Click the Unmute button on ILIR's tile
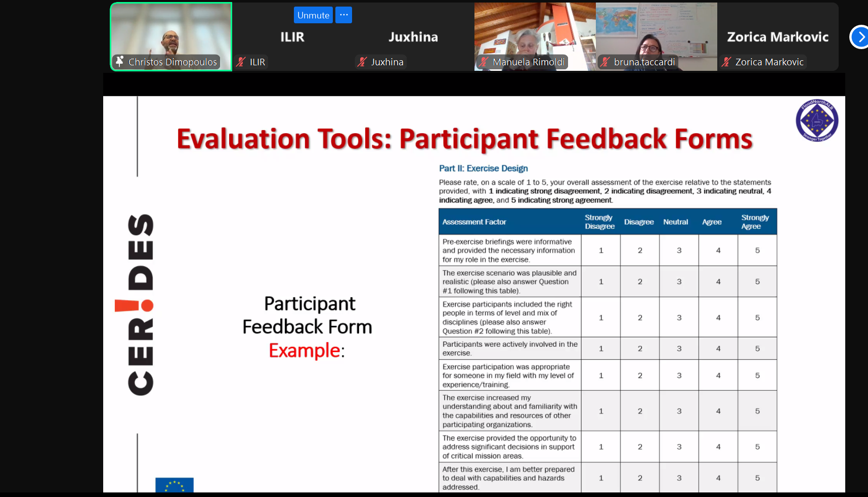 pyautogui.click(x=313, y=15)
